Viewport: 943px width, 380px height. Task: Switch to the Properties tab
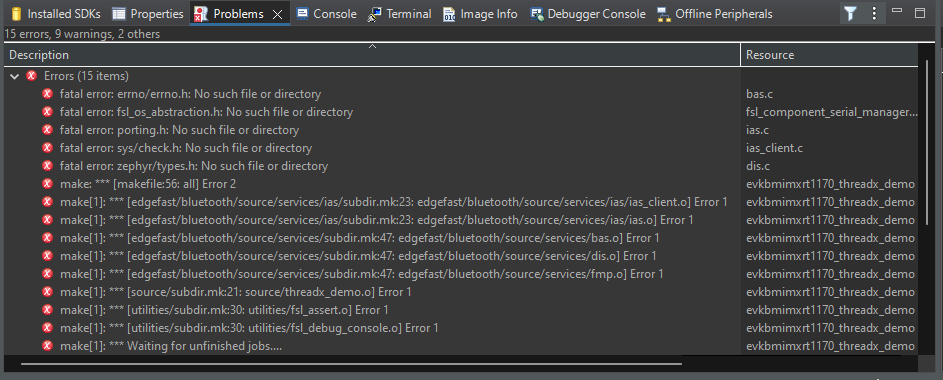pos(148,13)
